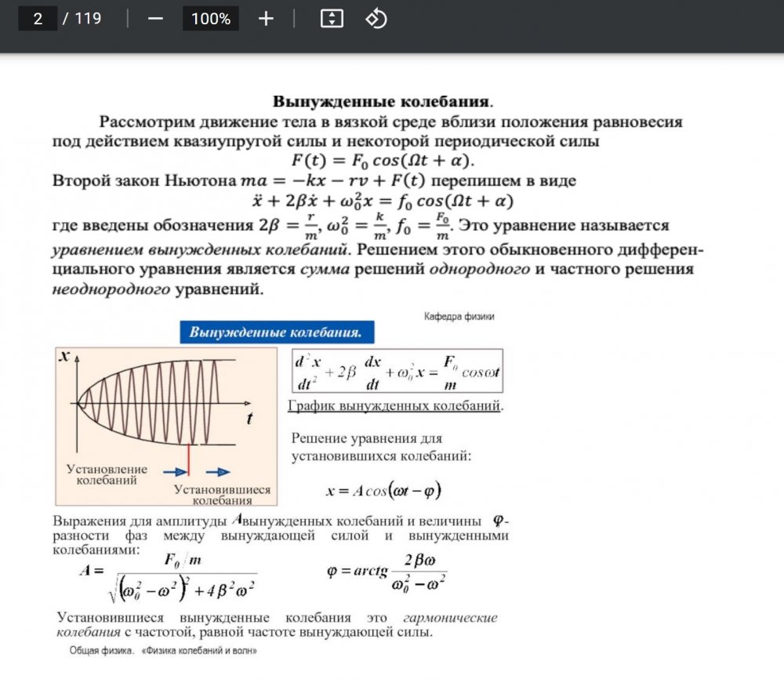Click the italic text 'уравнением вынужденных колебаний'
The image size is (784, 679).
click(199, 249)
